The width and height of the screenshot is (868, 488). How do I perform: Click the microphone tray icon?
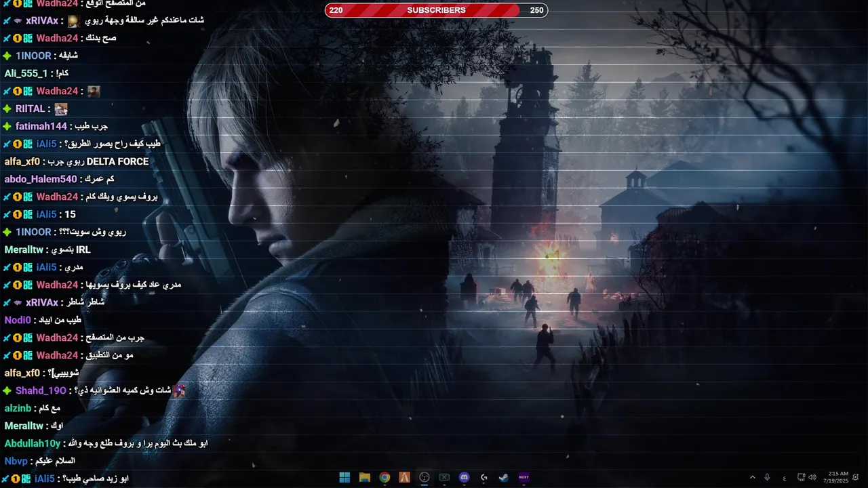pyautogui.click(x=767, y=478)
